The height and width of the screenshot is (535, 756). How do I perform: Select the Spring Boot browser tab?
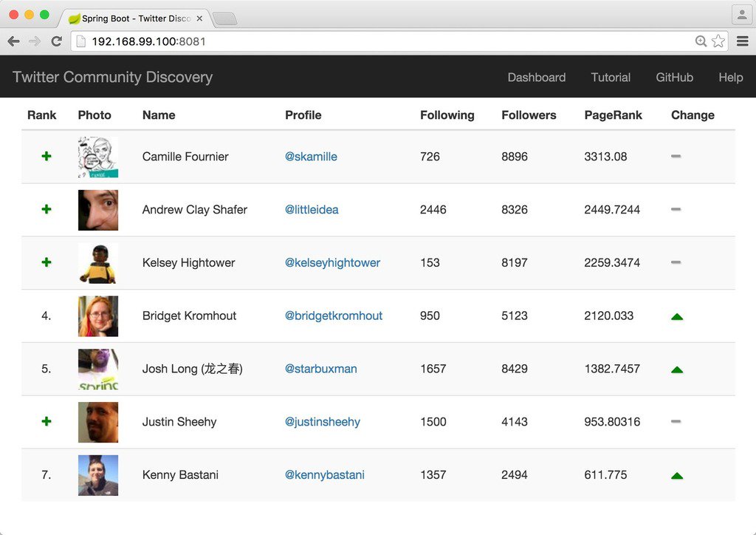tap(135, 18)
